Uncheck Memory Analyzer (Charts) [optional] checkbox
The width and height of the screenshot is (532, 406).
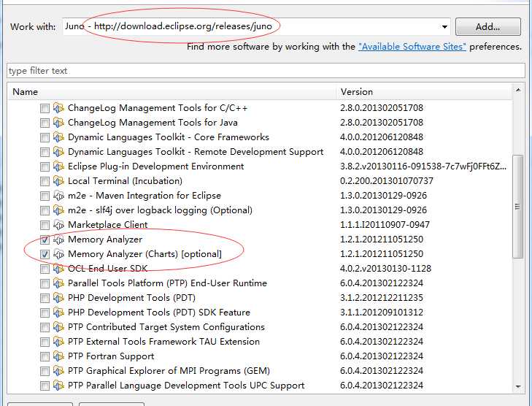[x=45, y=254]
